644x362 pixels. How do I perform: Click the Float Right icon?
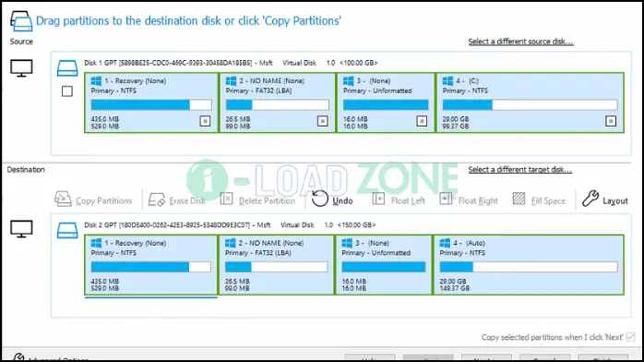(446, 199)
